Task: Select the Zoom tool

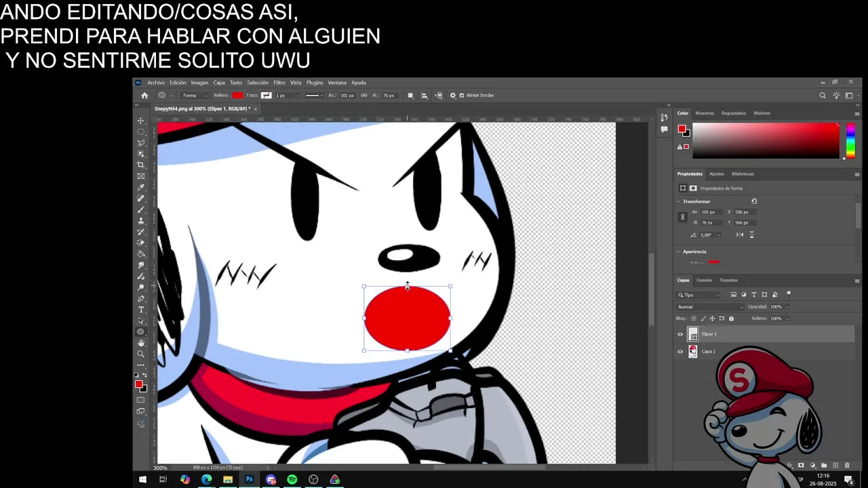Action: (x=141, y=354)
